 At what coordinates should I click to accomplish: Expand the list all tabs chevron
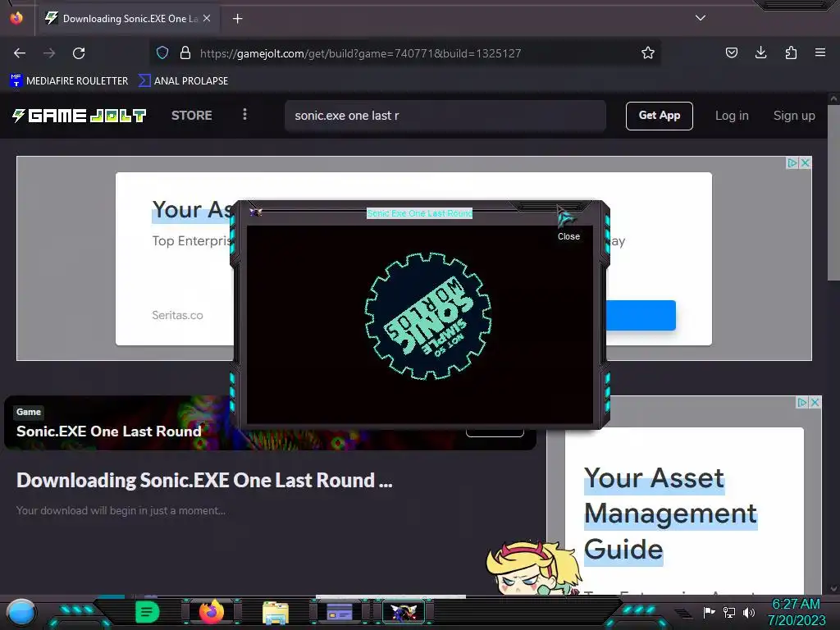701,18
